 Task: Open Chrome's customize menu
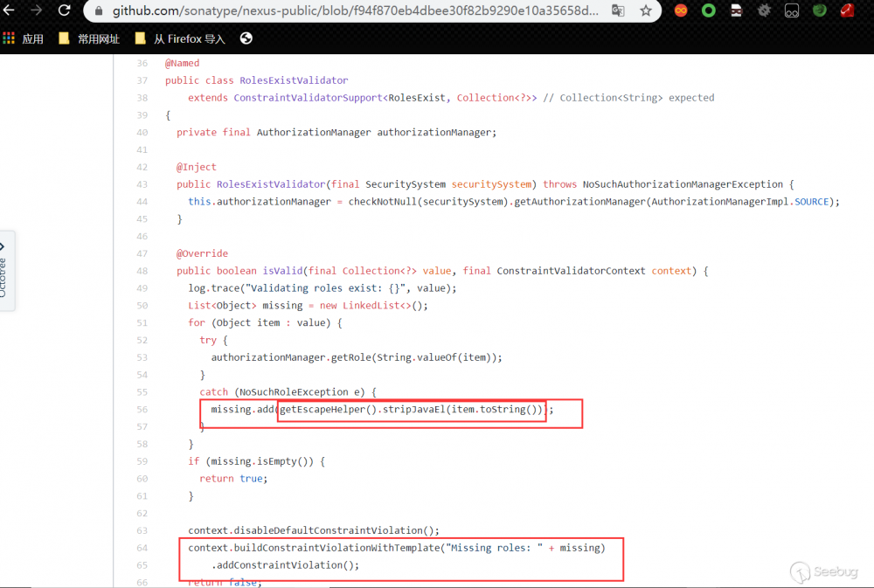point(868,10)
